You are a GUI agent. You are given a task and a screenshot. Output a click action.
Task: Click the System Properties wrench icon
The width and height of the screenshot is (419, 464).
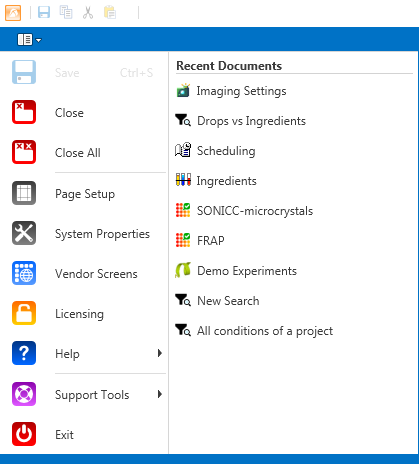coord(24,233)
